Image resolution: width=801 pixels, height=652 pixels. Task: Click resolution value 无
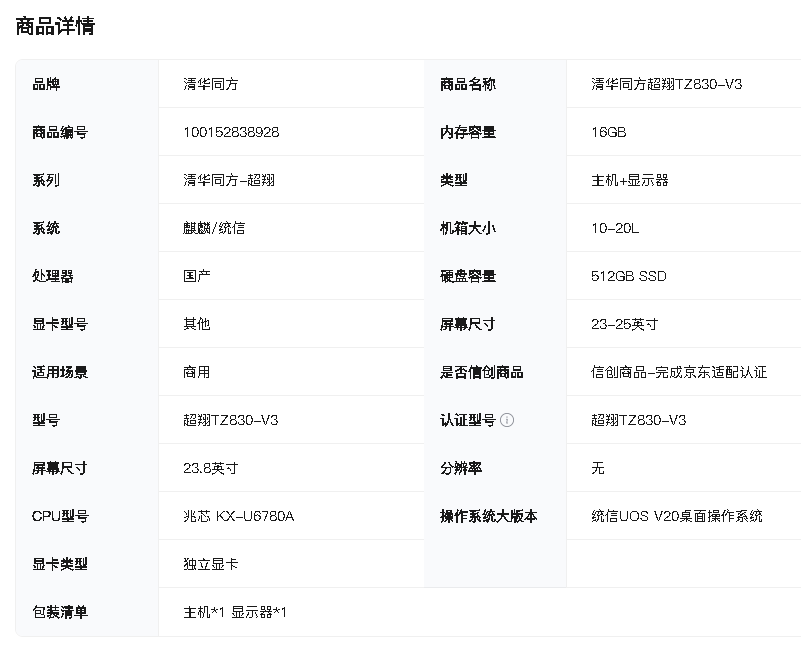tap(598, 468)
